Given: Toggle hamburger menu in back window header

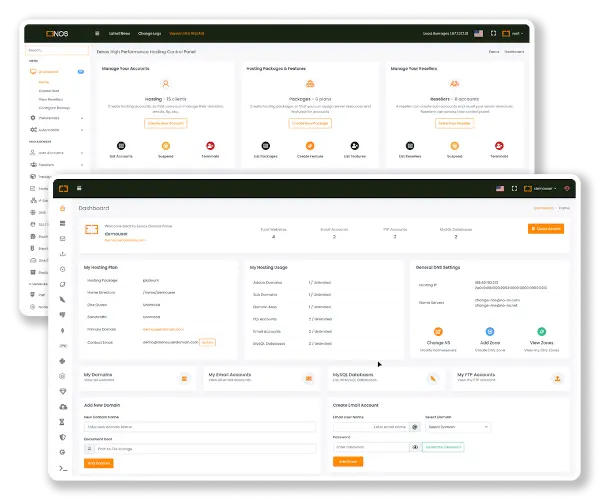Looking at the screenshot, I should (x=97, y=33).
